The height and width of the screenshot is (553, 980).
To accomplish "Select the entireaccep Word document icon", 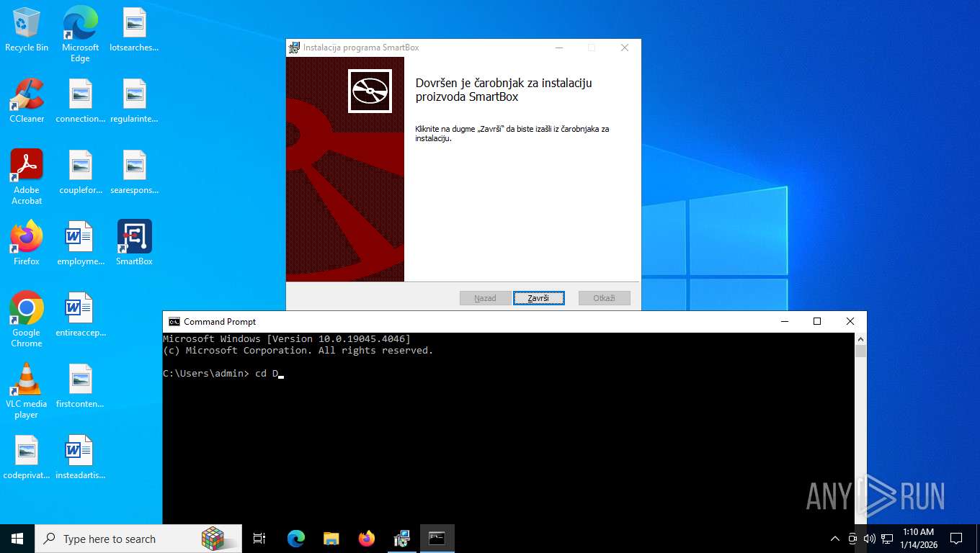I will 80,315.
